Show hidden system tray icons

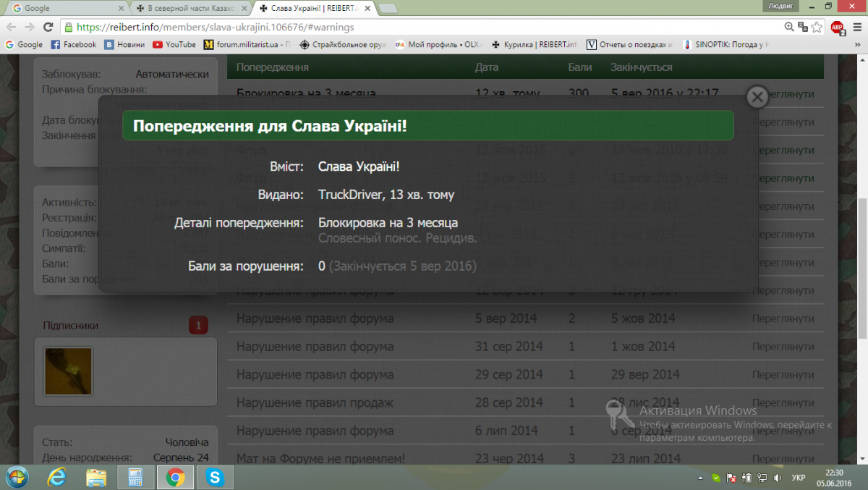pos(700,478)
